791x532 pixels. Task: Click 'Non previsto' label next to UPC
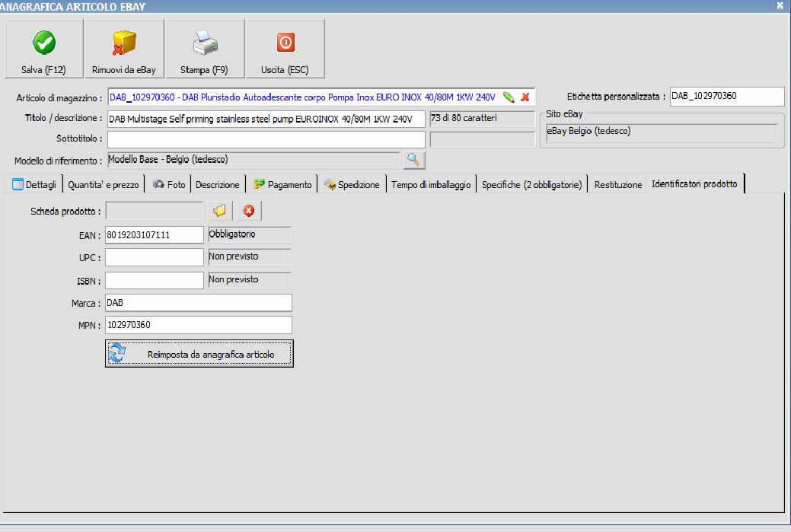tap(250, 256)
